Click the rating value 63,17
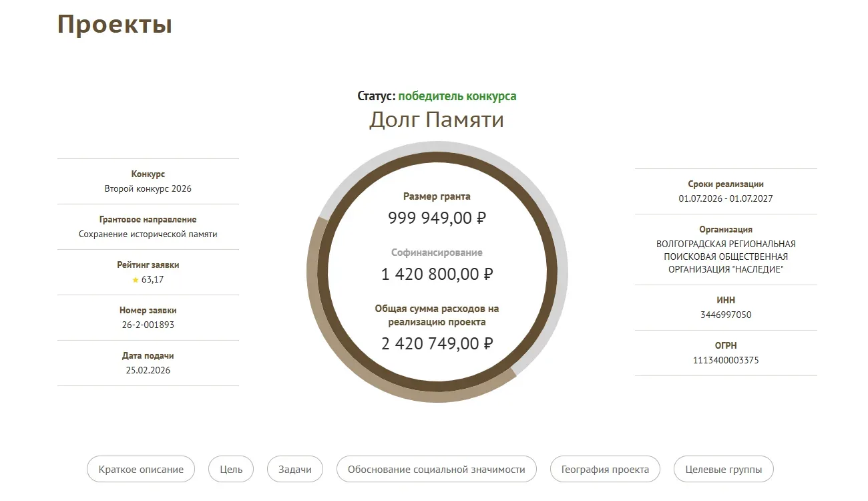Image resolution: width=868 pixels, height=501 pixels. click(152, 280)
